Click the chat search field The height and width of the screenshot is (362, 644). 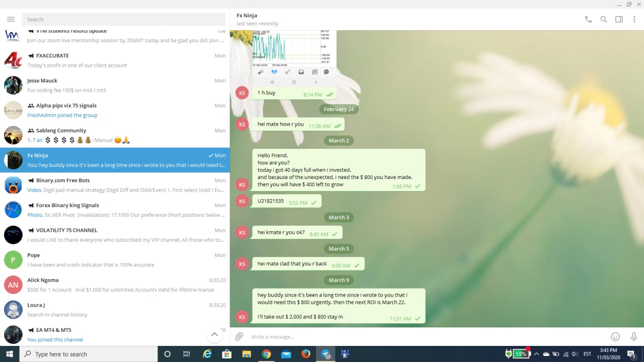point(123,20)
